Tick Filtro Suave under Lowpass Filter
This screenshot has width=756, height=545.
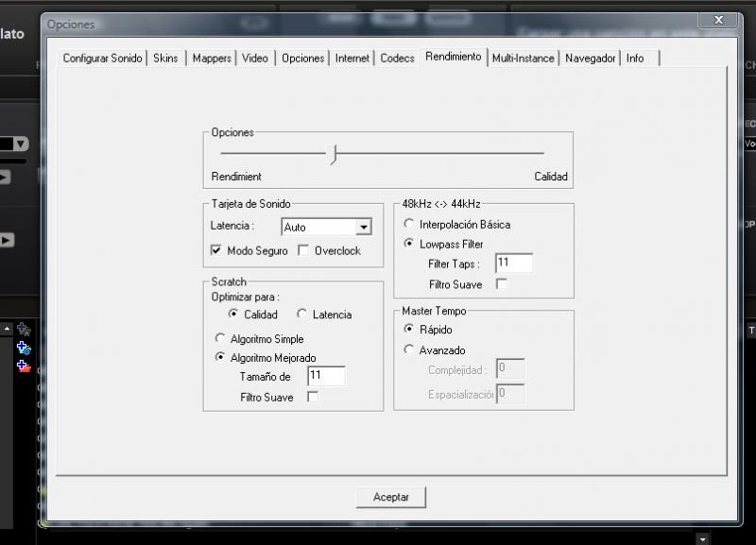point(502,283)
